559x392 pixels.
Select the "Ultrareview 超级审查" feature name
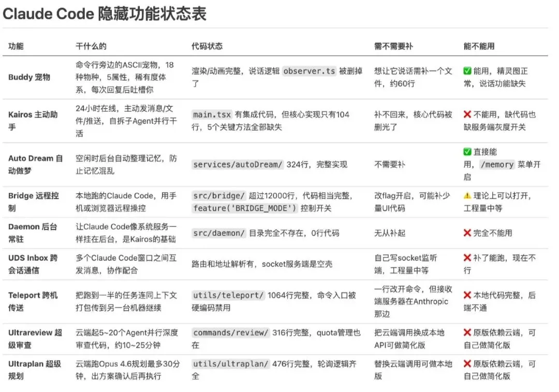tap(35, 339)
